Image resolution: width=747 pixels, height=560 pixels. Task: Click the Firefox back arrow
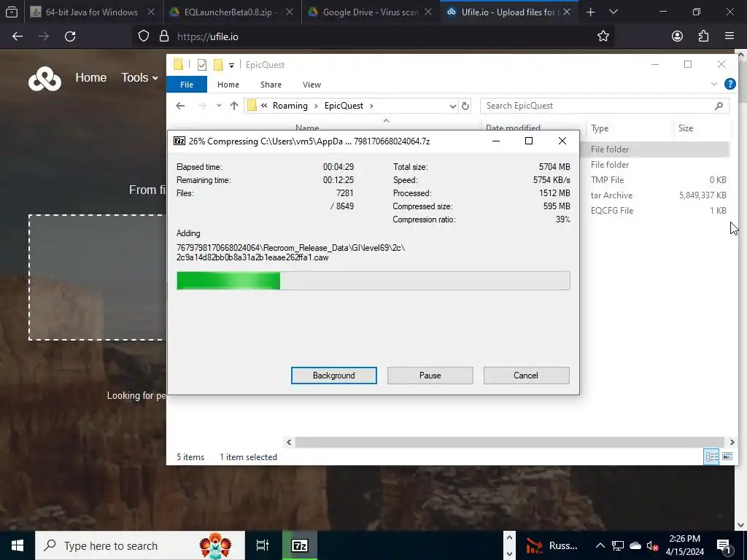[18, 36]
